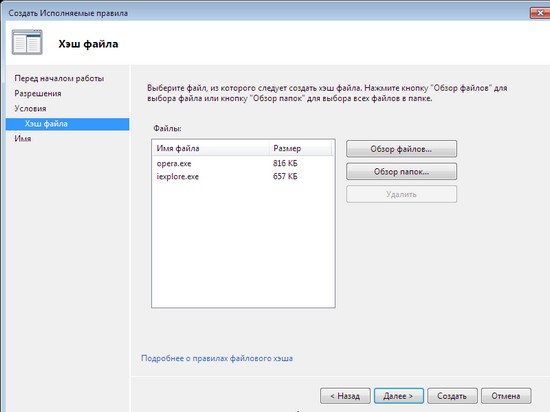This screenshot has width=550, height=412.
Task: Click the wizard page icon beside Хэш файла
Action: pos(27,42)
